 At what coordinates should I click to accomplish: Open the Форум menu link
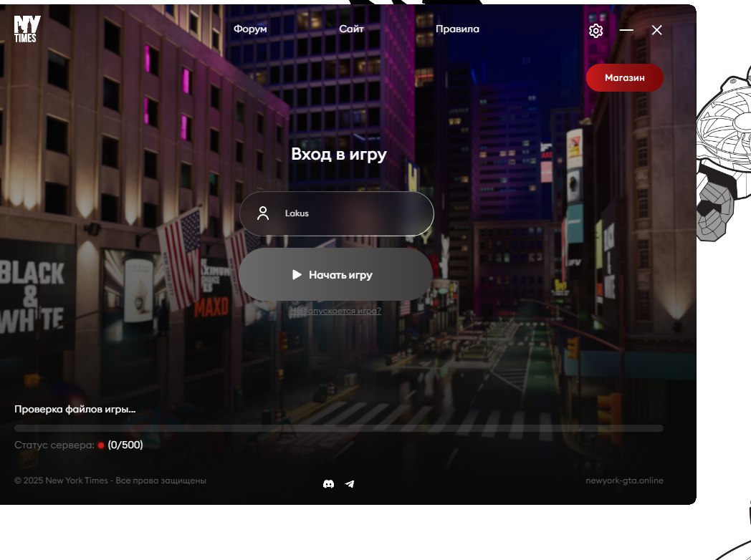click(250, 29)
